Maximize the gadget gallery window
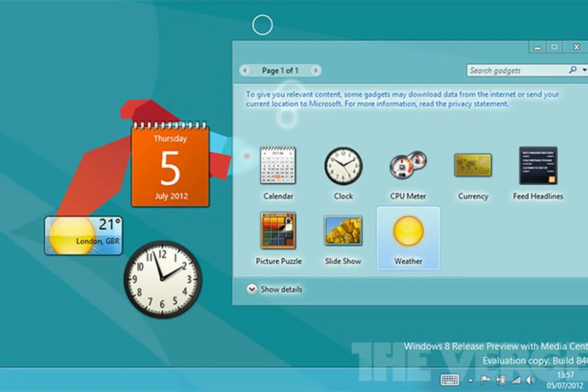This screenshot has width=588, height=392. pos(555,47)
